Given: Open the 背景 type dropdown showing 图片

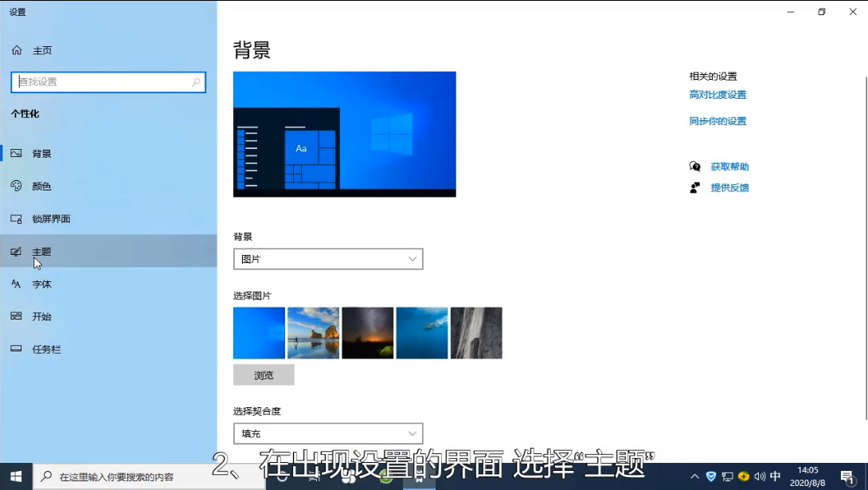Looking at the screenshot, I should pos(328,259).
